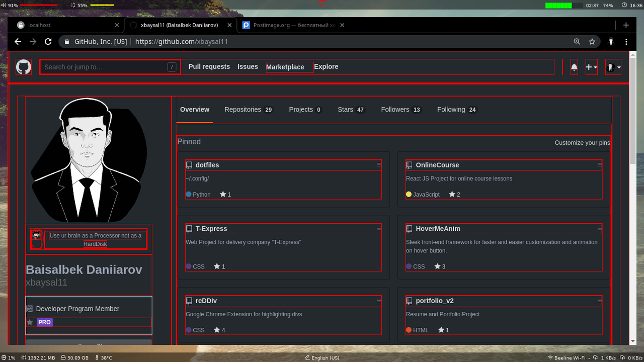Viewport: 644px width, 362px height.
Task: Open the user avatar menu dropdown
Action: pyautogui.click(x=613, y=67)
